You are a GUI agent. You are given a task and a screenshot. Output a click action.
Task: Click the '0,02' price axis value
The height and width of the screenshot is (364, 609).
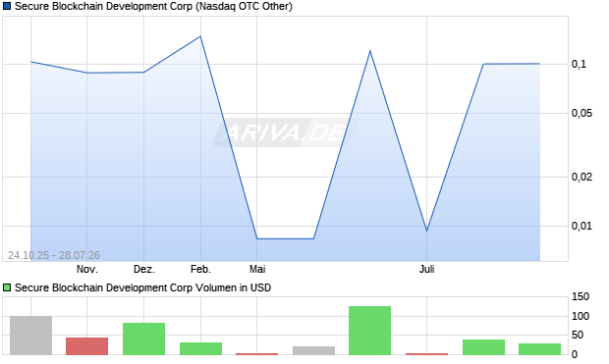(x=581, y=177)
